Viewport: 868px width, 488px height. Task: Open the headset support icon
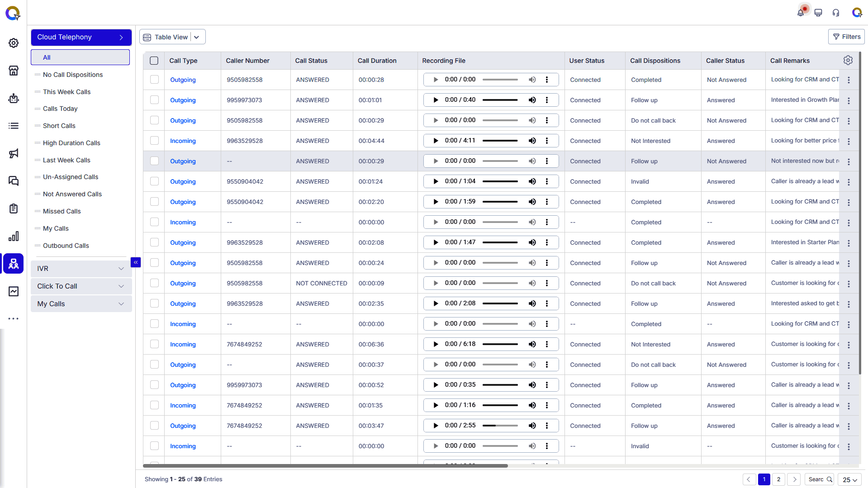tap(836, 13)
